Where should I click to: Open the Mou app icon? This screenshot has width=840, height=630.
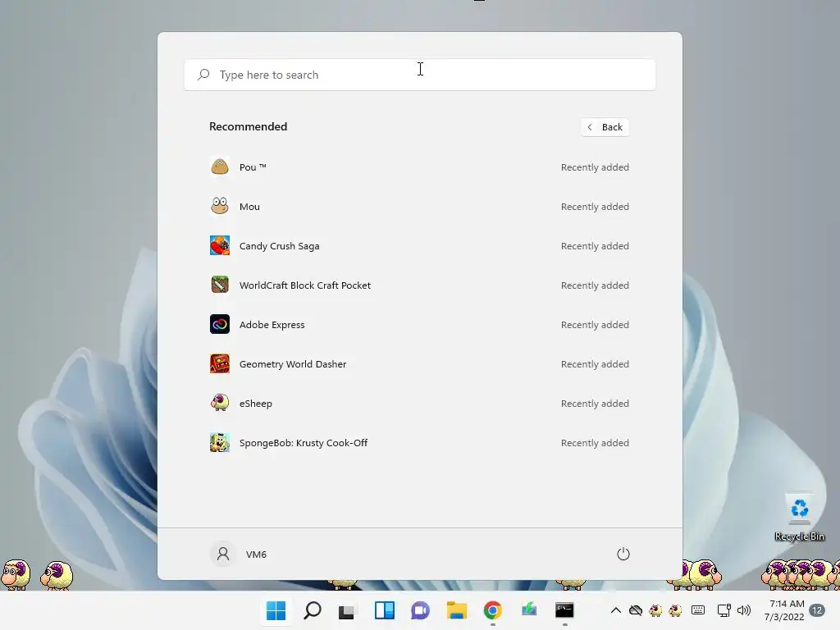(220, 206)
